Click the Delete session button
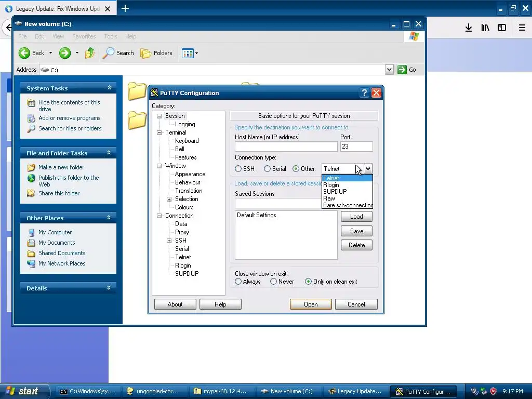The image size is (532, 399). pos(356,245)
